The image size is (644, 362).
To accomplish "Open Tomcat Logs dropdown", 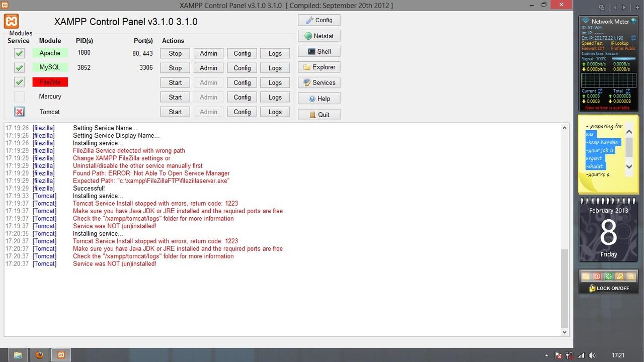I will click(x=275, y=112).
